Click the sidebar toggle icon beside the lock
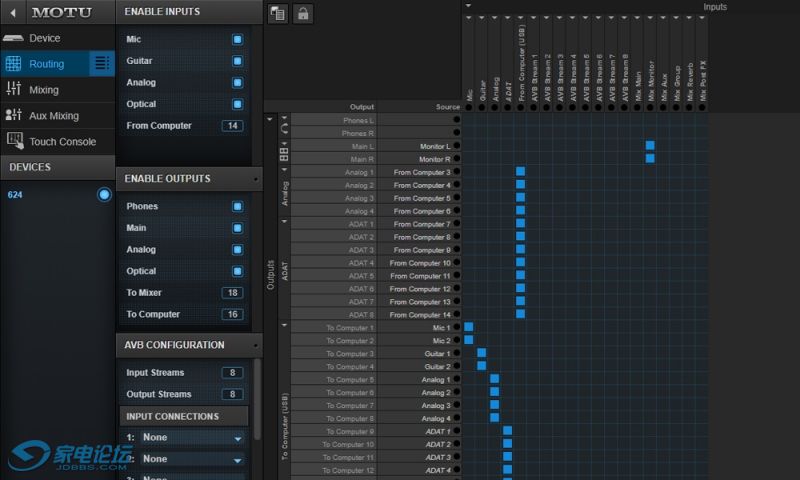 tap(278, 13)
